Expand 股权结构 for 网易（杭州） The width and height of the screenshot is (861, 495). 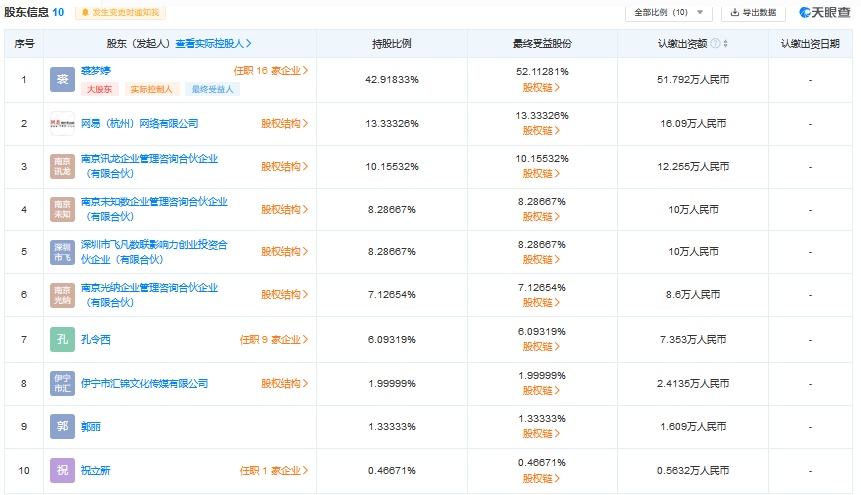[x=284, y=124]
